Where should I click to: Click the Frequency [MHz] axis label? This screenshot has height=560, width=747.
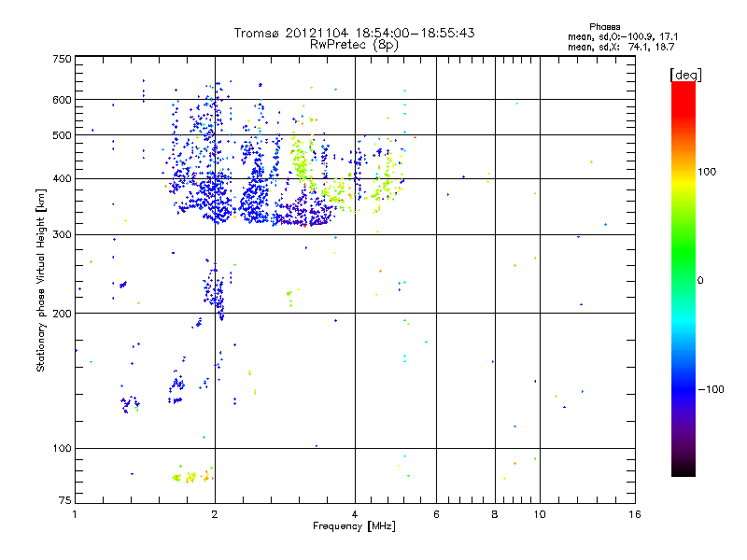(354, 526)
